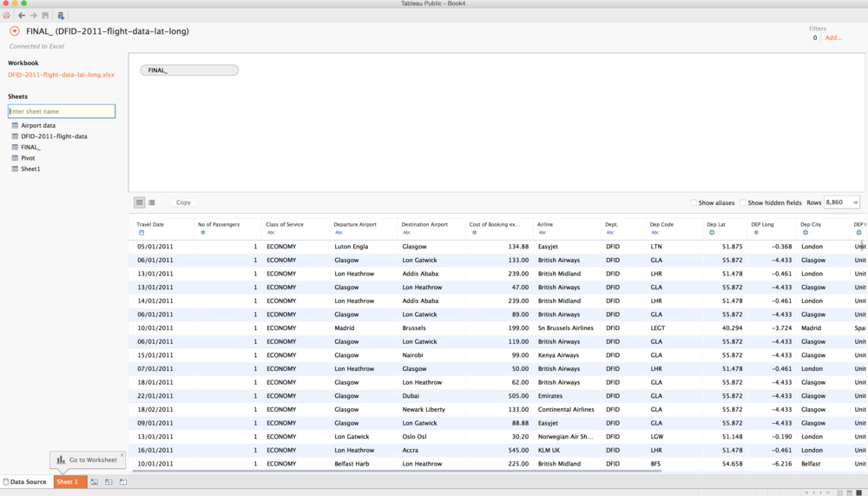Click the Sn Brussels Airlines cell
The height and width of the screenshot is (496, 868).
[566, 328]
